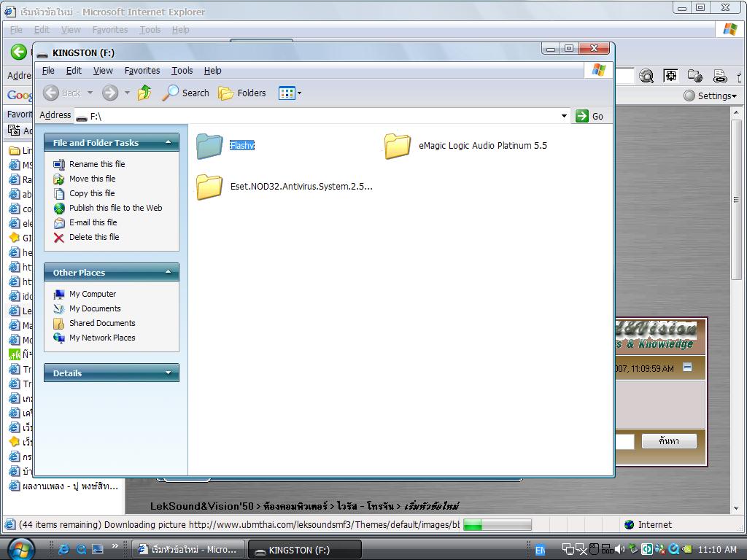Screen dimensions: 747x560
Task: Open the File menu in KINGSTON window
Action: click(48, 71)
